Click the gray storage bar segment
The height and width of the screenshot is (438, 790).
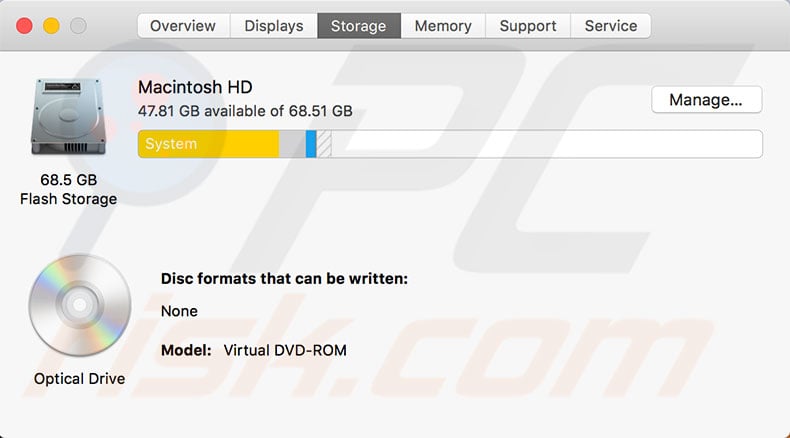pos(292,144)
